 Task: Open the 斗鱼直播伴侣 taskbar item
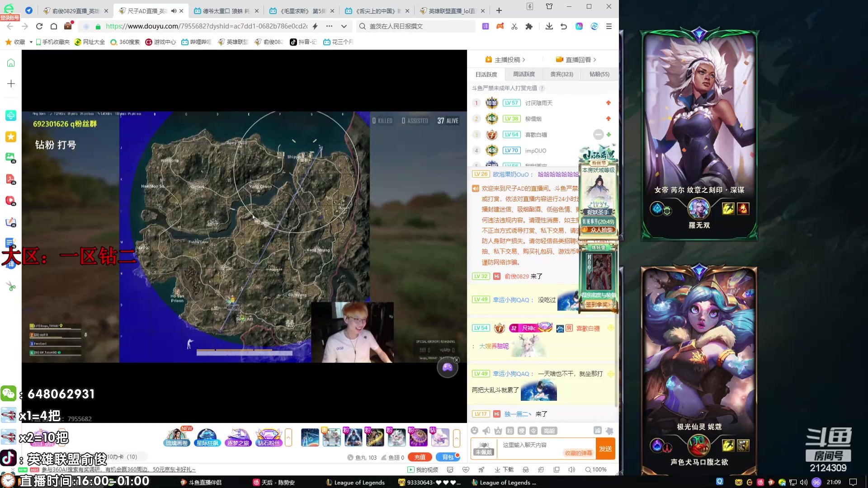pyautogui.click(x=201, y=483)
